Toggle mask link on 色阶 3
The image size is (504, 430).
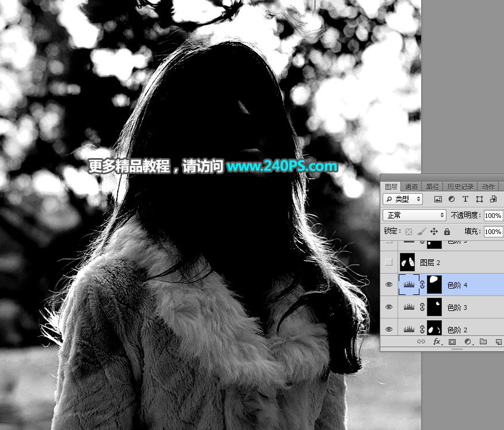point(422,307)
